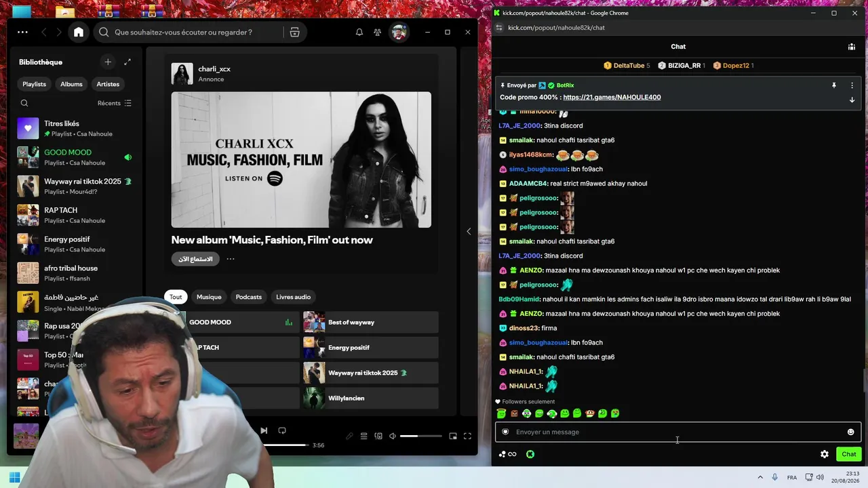This screenshot has height=488, width=868.
Task: Open the Windows Start menu
Action: pos(15,477)
